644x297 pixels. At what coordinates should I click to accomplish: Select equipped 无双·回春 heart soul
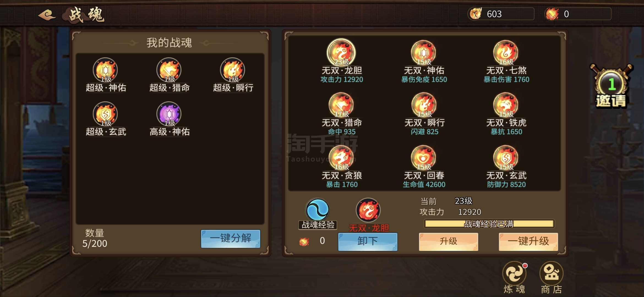(424, 158)
